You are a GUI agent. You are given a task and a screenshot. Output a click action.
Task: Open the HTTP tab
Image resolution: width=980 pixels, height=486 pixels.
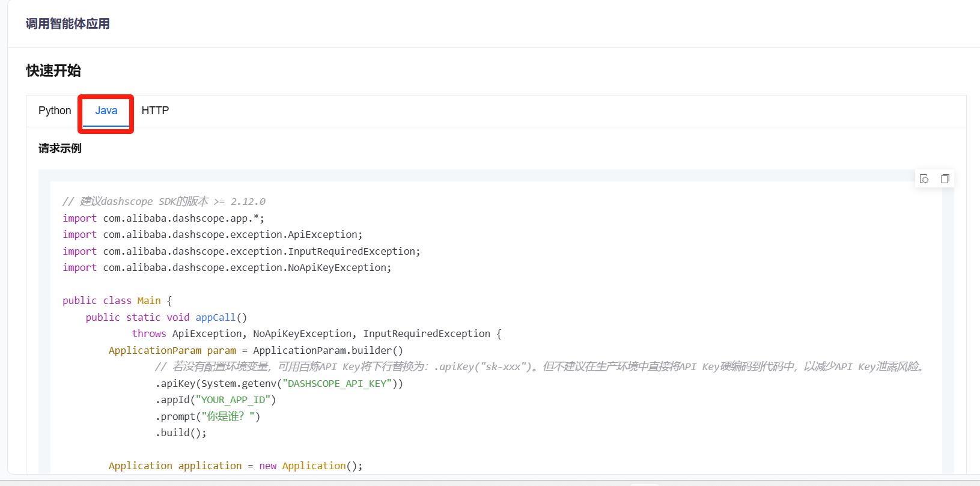point(155,111)
